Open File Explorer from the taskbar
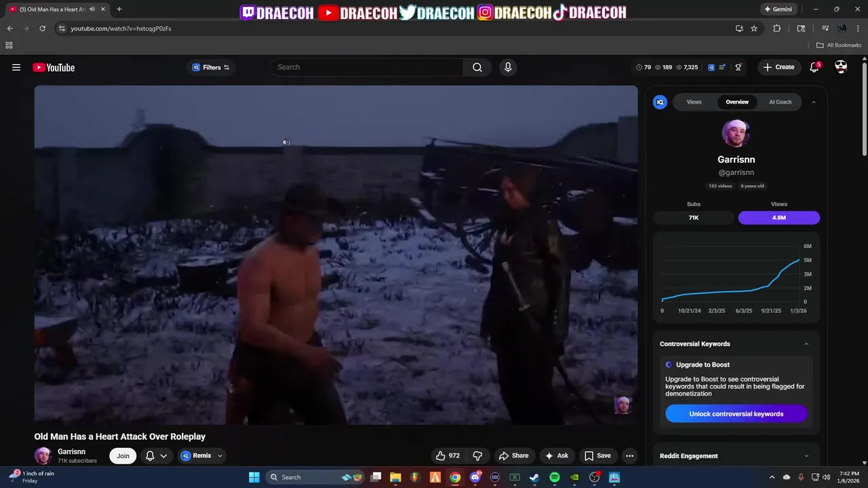 click(395, 477)
